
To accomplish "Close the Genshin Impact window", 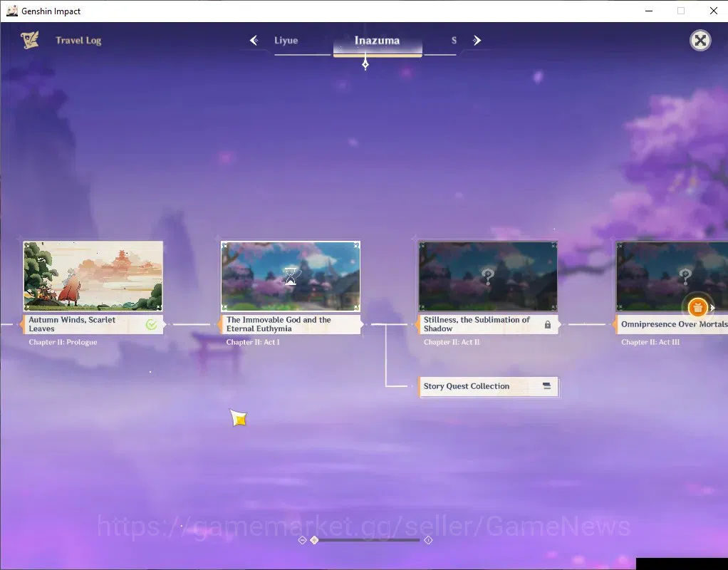I will (714, 11).
